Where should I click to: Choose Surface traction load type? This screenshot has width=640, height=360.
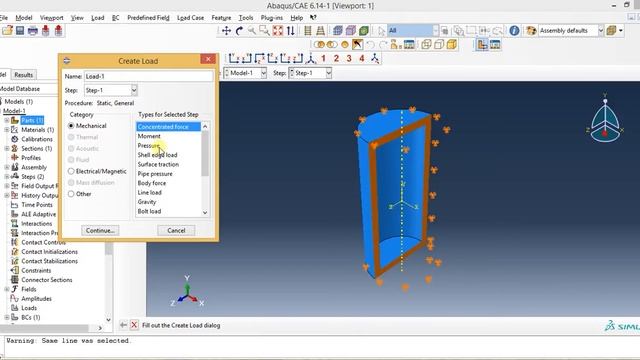point(158,164)
